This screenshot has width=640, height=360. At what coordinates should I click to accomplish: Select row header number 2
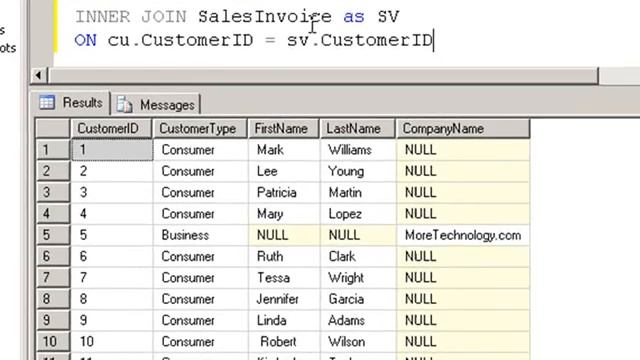coord(53,171)
